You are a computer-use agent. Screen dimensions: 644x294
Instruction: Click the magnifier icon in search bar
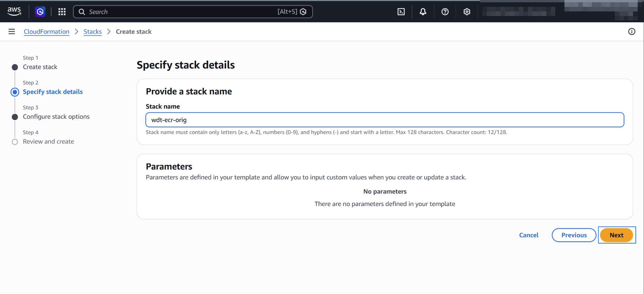(82, 12)
